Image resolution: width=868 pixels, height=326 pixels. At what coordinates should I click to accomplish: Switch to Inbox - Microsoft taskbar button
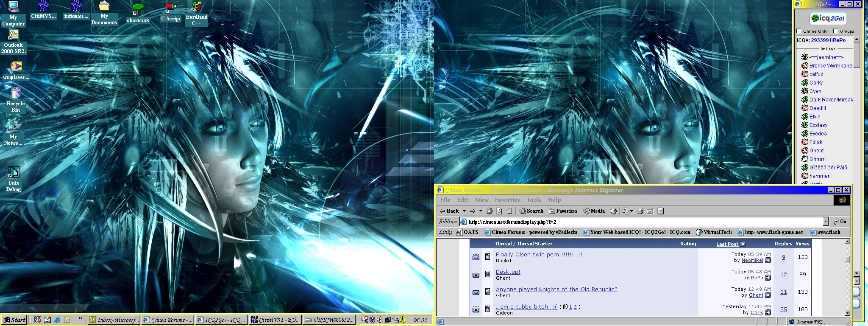click(x=113, y=320)
